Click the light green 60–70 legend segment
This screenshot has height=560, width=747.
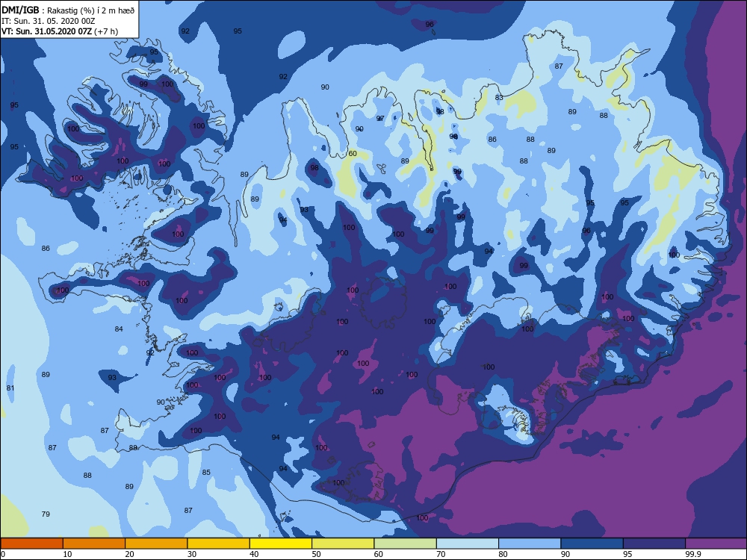pyautogui.click(x=406, y=544)
